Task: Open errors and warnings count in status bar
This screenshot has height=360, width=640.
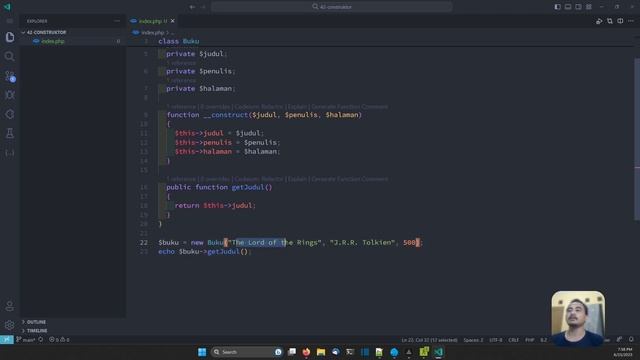Action: point(59,340)
